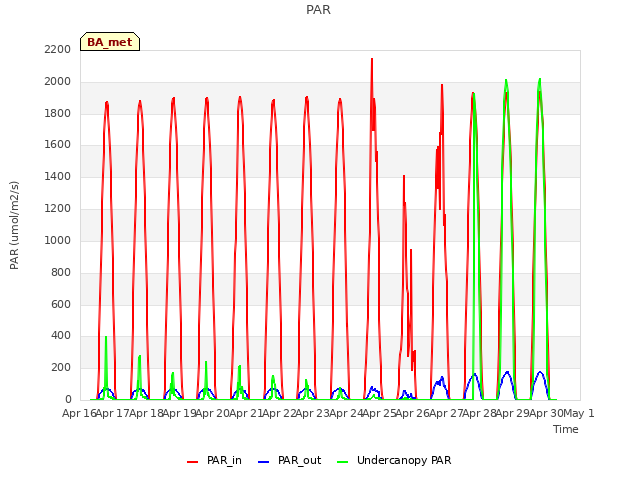Screen dimensions: 640x480
Task: Click the 200 y-axis tick label
Action: click(61, 367)
